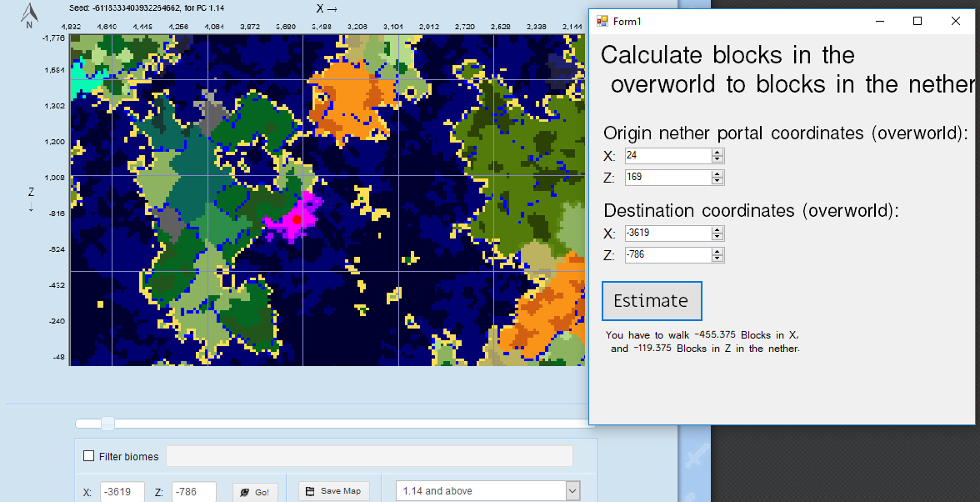
Task: Increment origin portal X using its up arrow
Action: click(x=717, y=152)
